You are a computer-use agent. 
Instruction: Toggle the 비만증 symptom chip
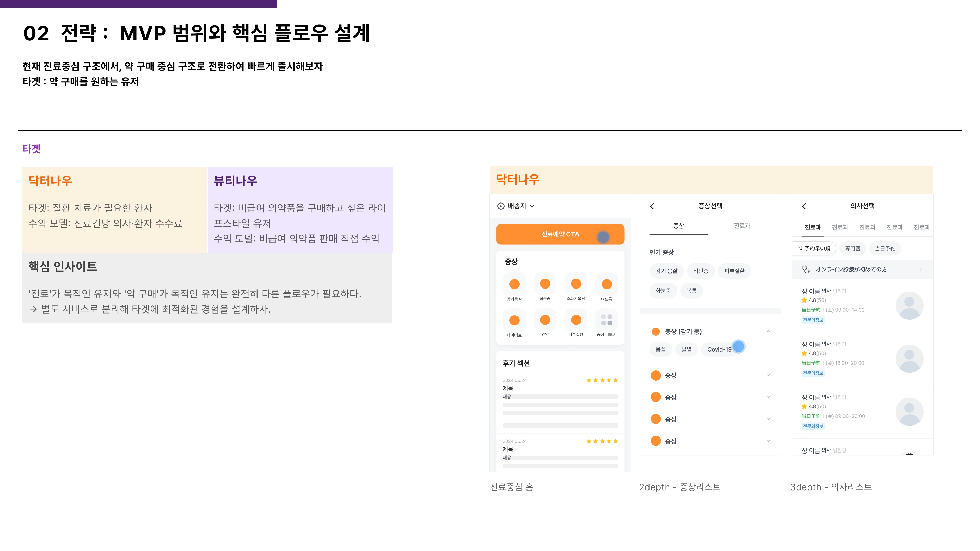pyautogui.click(x=701, y=271)
